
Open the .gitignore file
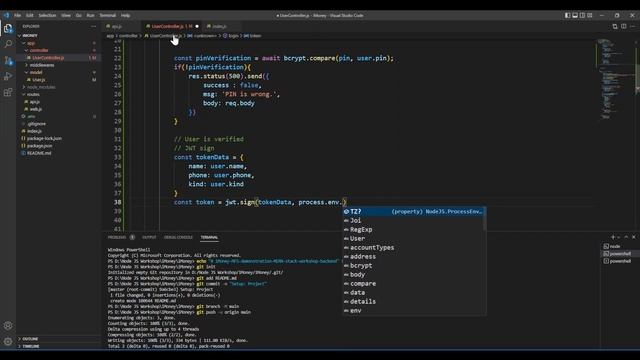point(36,124)
